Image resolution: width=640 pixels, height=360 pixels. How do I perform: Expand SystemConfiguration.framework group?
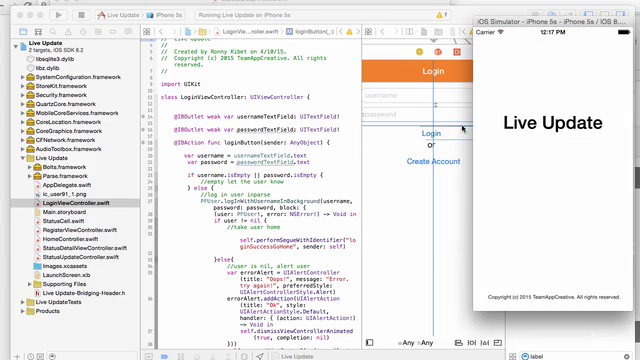coord(23,77)
